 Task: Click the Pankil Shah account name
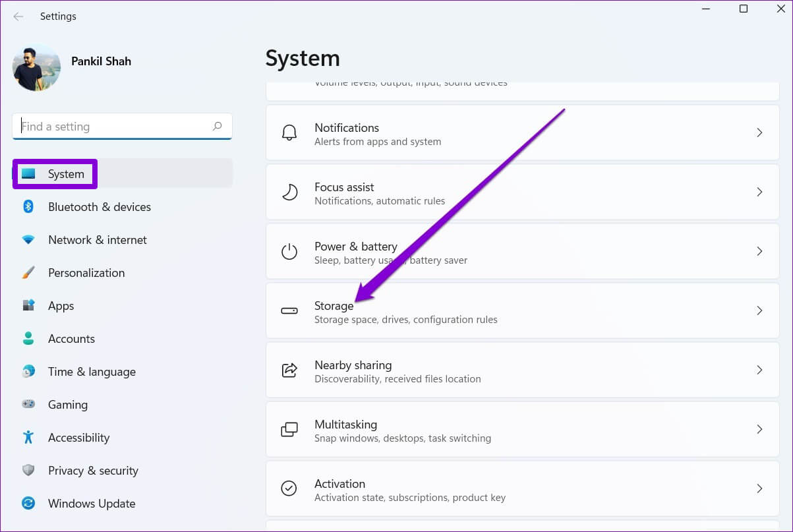pyautogui.click(x=101, y=61)
